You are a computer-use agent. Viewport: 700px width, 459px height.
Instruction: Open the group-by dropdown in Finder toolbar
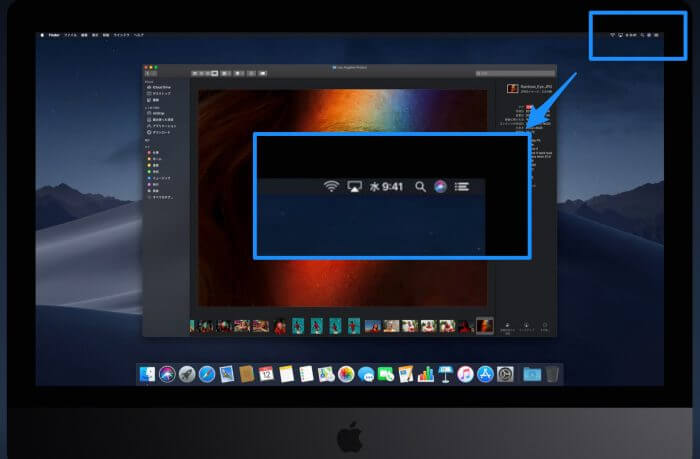[x=226, y=73]
